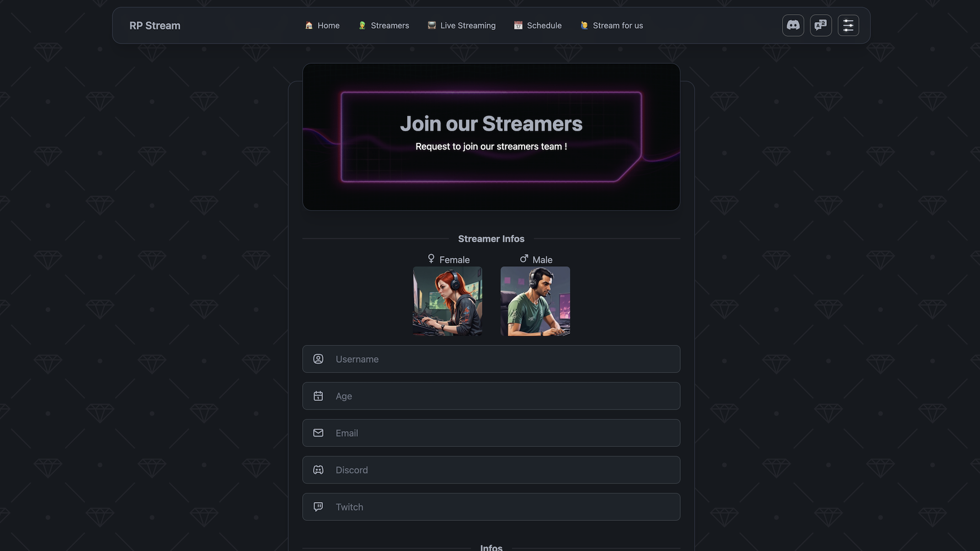
Task: Click the RP Stream logo text
Action: [x=155, y=26]
